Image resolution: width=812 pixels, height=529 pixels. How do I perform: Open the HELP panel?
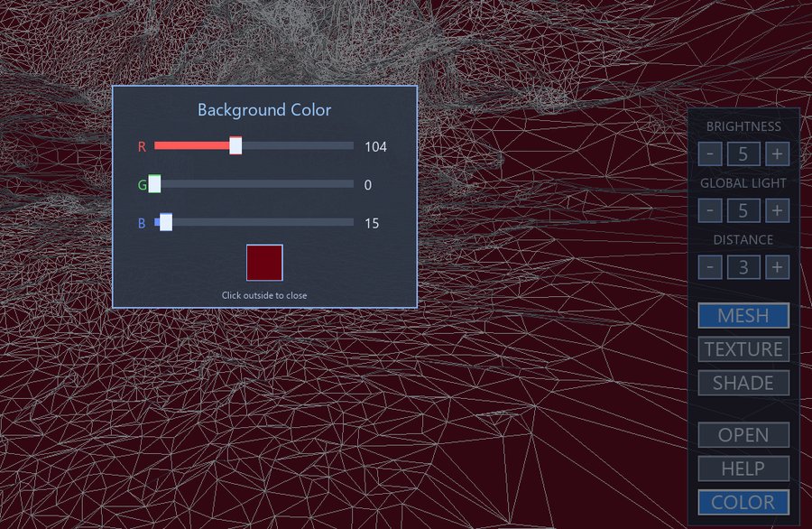(x=743, y=469)
